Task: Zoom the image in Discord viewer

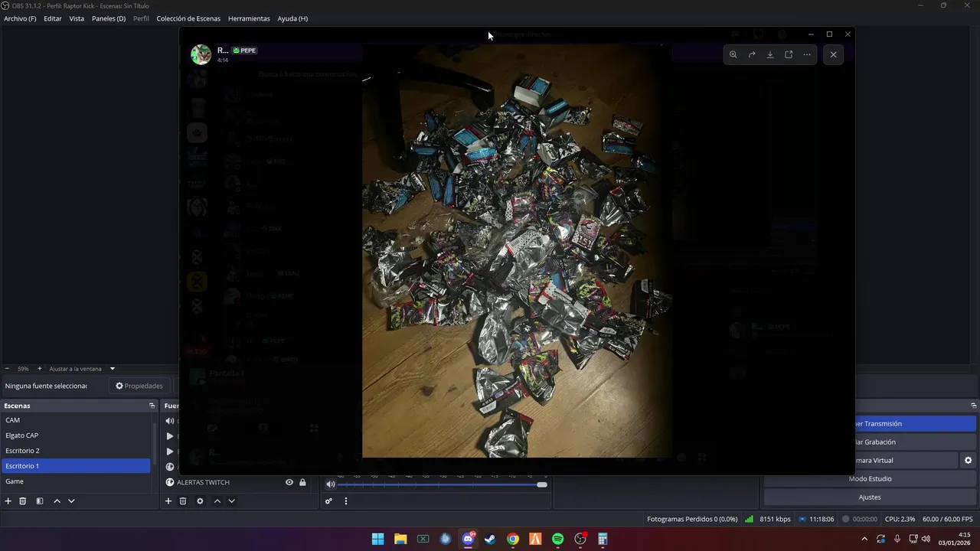Action: coord(733,54)
